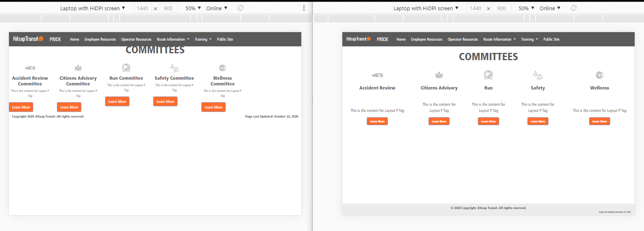Open Employee Resources in the left pane navbar
The width and height of the screenshot is (644, 231).
(x=100, y=39)
